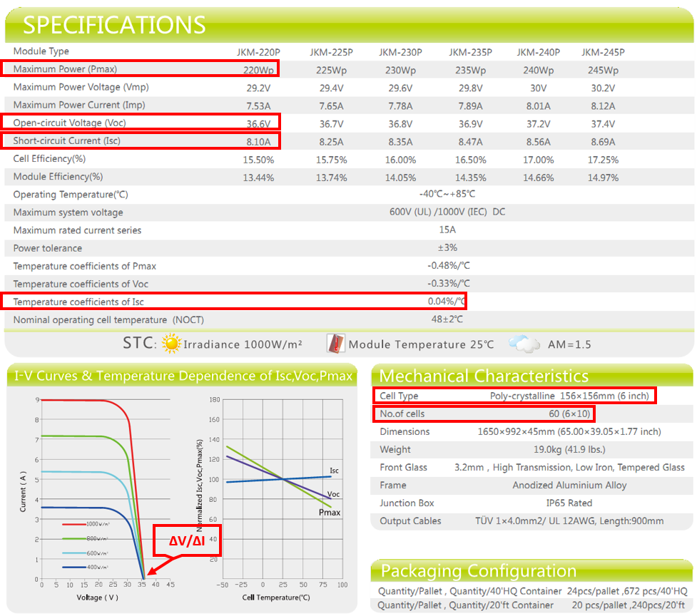Click the sun irradiance icon

click(x=171, y=344)
